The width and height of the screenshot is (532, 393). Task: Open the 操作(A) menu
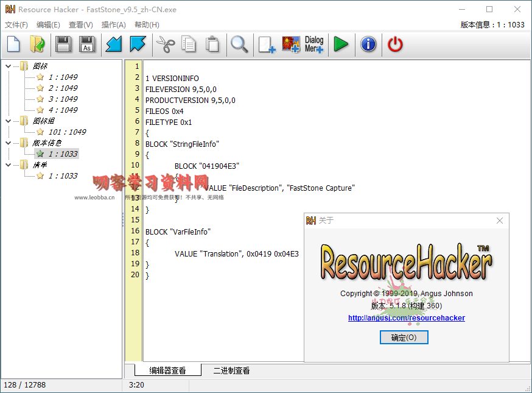tap(113, 25)
